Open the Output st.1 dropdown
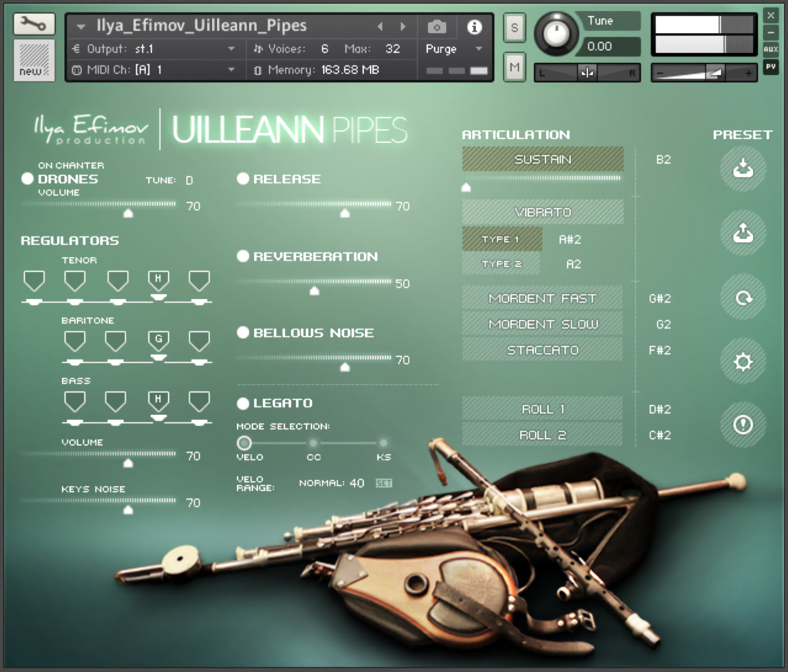The height and width of the screenshot is (672, 788). (x=231, y=49)
